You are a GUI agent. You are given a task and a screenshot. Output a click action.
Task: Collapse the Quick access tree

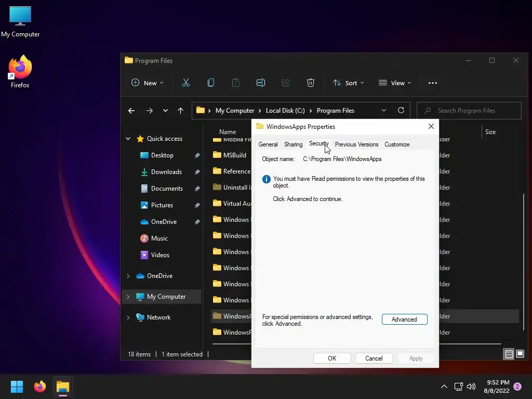[x=128, y=138]
